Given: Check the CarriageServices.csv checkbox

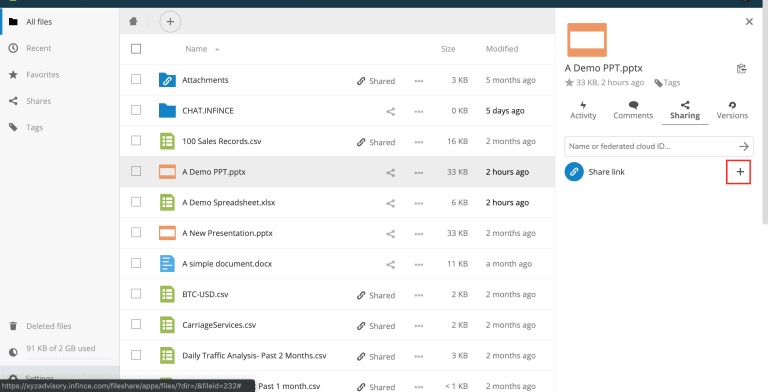Looking at the screenshot, I should point(136,324).
